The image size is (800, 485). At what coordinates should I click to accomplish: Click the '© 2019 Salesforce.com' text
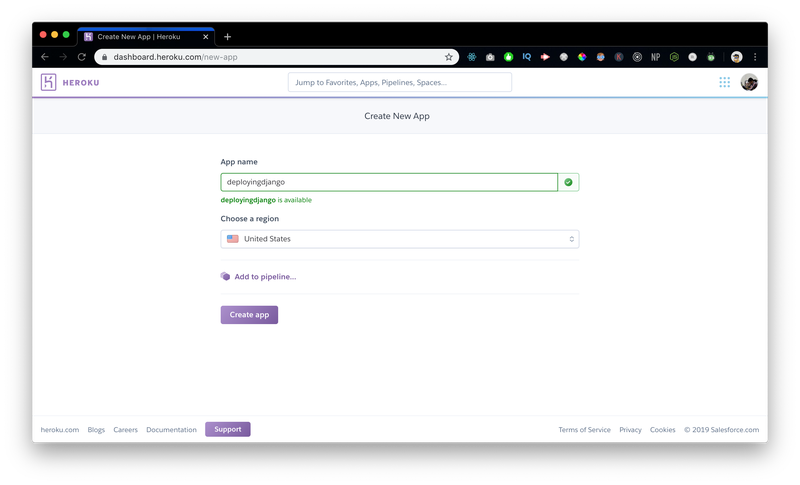click(721, 430)
